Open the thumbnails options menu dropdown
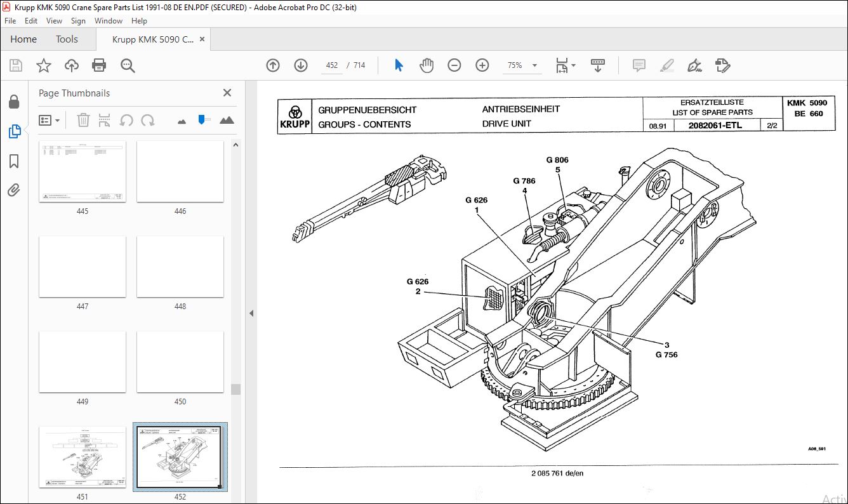 coord(49,119)
